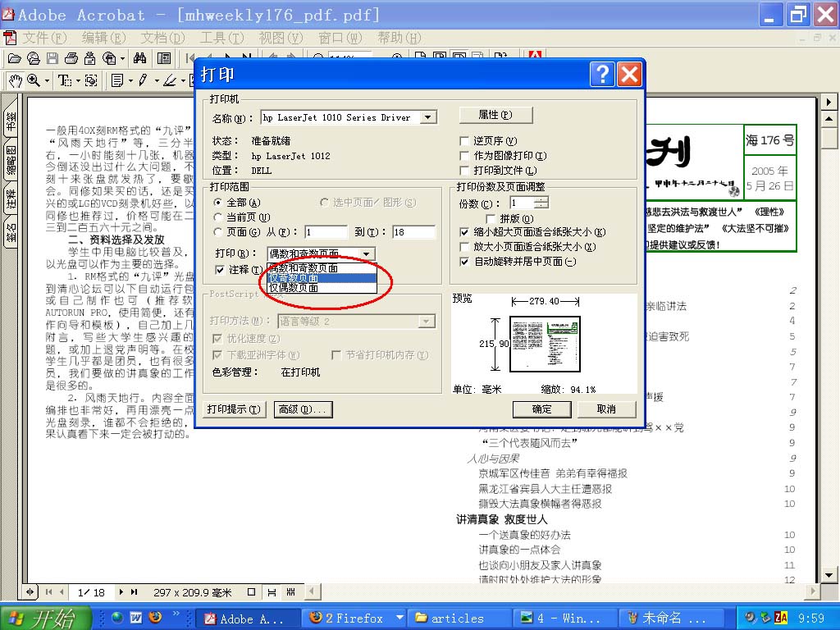Screen dimensions: 840x630
Task: Uncheck the 自动旋转并居中页面 checkbox
Action: (465, 262)
